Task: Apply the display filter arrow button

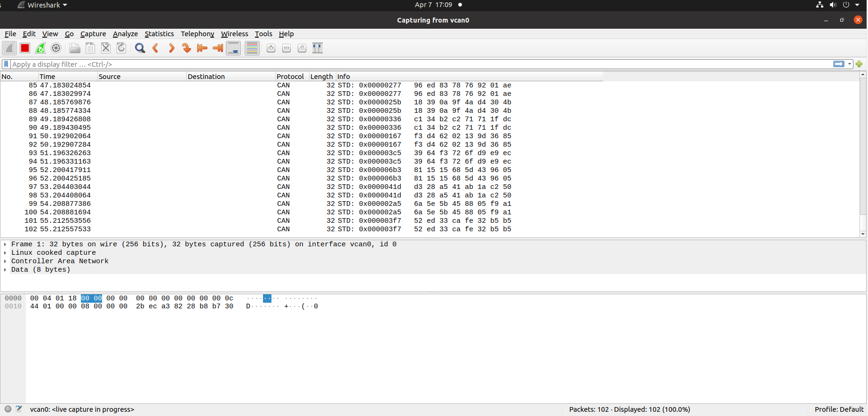Action: click(x=838, y=64)
